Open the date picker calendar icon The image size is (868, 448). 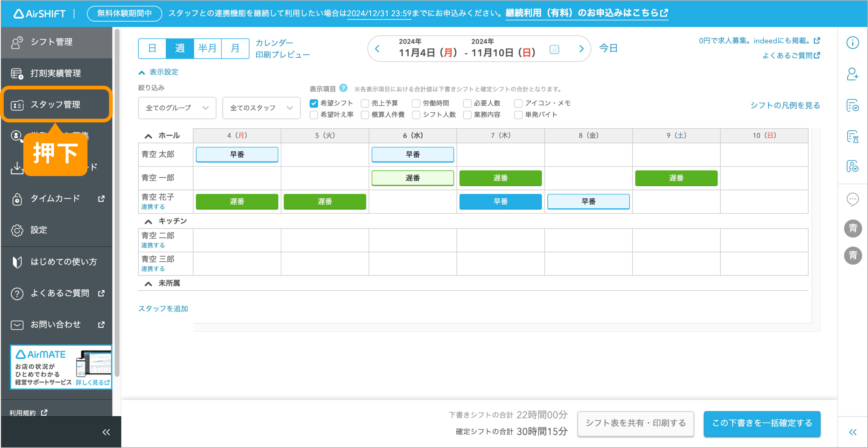[x=554, y=49]
